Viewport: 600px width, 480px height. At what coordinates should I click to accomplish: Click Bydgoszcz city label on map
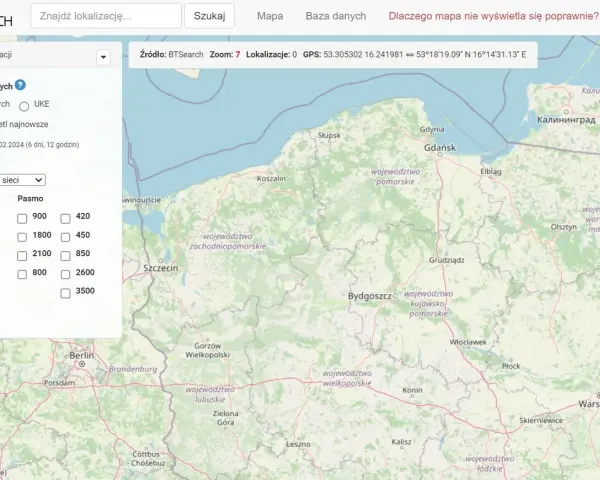[370, 296]
